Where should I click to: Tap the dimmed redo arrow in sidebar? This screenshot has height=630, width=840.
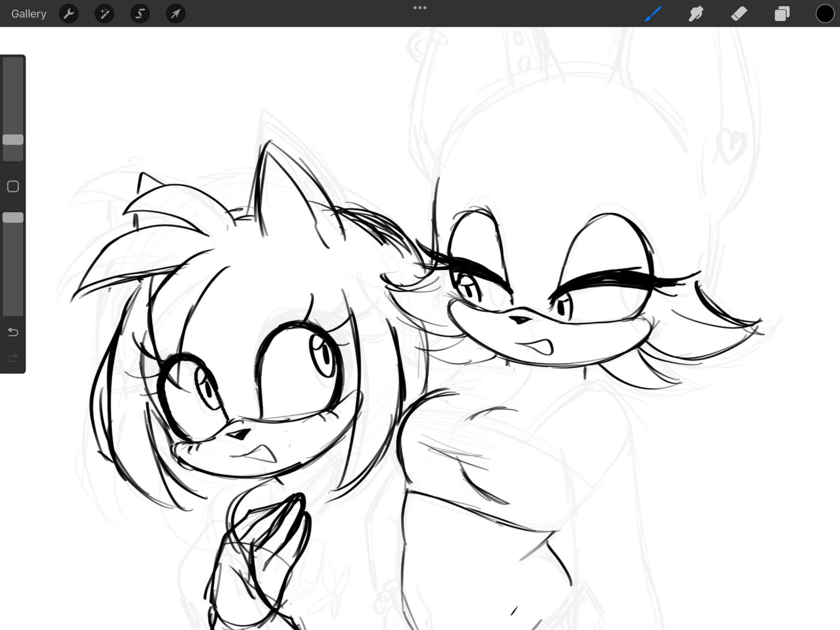click(x=13, y=358)
